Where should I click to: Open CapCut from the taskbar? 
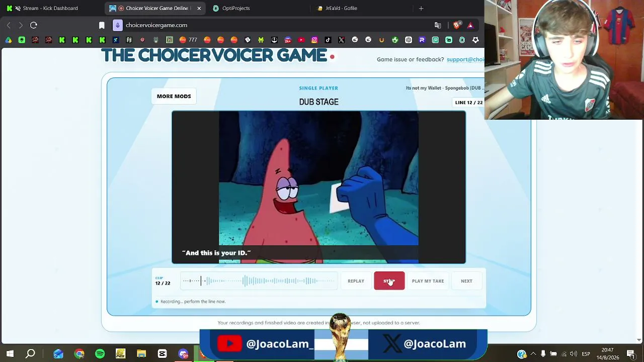pos(162,354)
